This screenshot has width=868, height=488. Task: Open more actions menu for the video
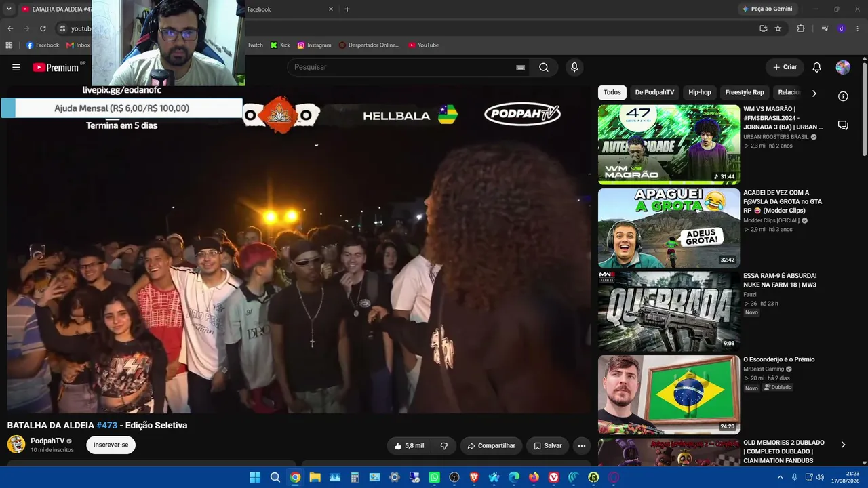tap(581, 445)
